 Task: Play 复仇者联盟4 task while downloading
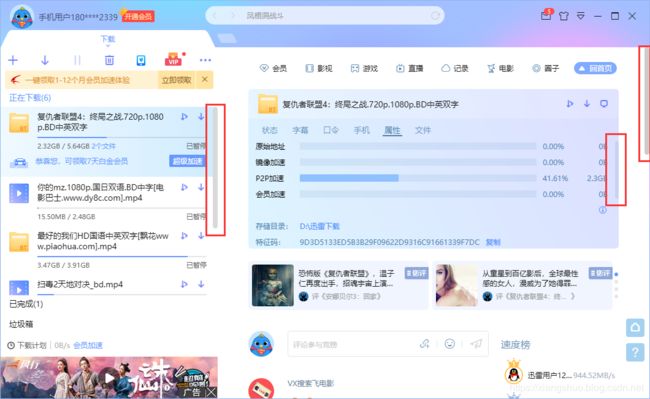coord(184,117)
